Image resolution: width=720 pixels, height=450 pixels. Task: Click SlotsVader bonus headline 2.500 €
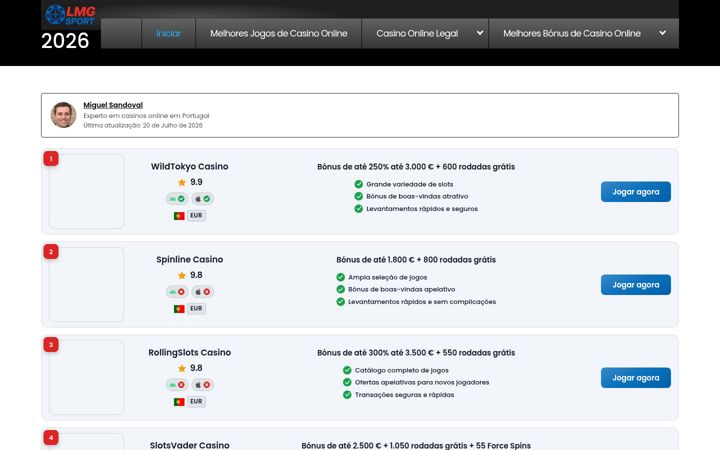coord(416,445)
